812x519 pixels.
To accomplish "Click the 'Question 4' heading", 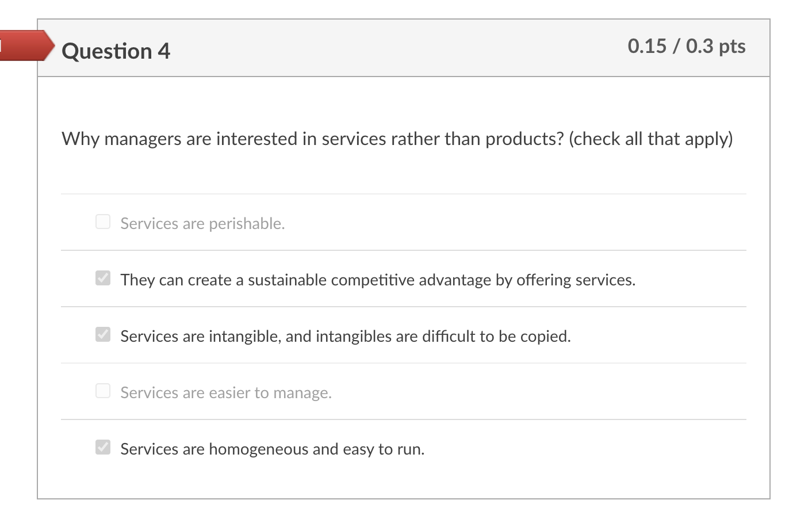I will [116, 51].
